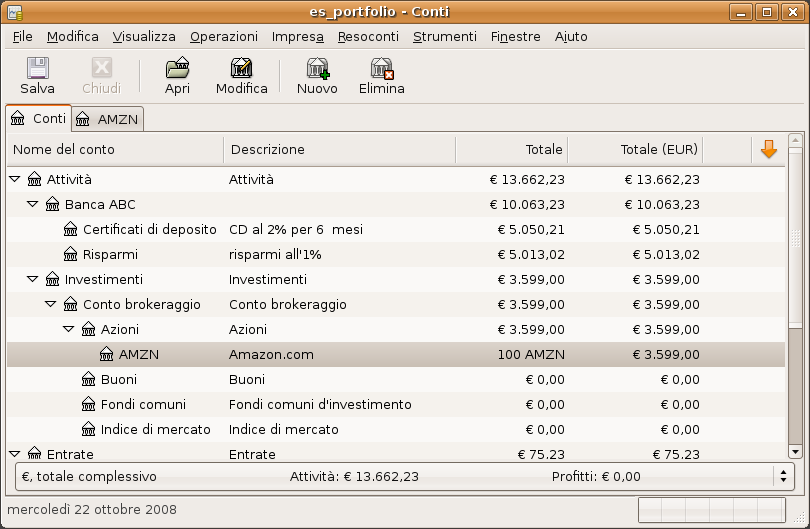Image resolution: width=810 pixels, height=529 pixels.
Task: Click the bank icon beside Buoni account
Action: (x=89, y=379)
